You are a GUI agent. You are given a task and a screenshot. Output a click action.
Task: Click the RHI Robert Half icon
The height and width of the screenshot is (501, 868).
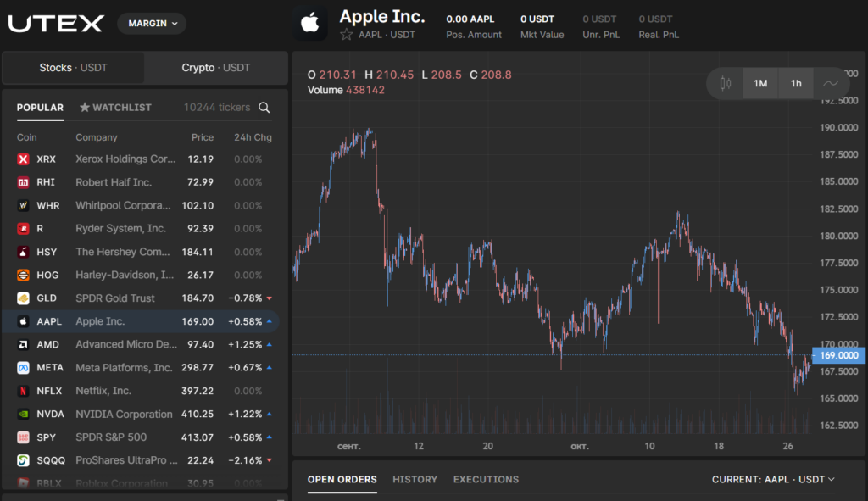pos(23,182)
